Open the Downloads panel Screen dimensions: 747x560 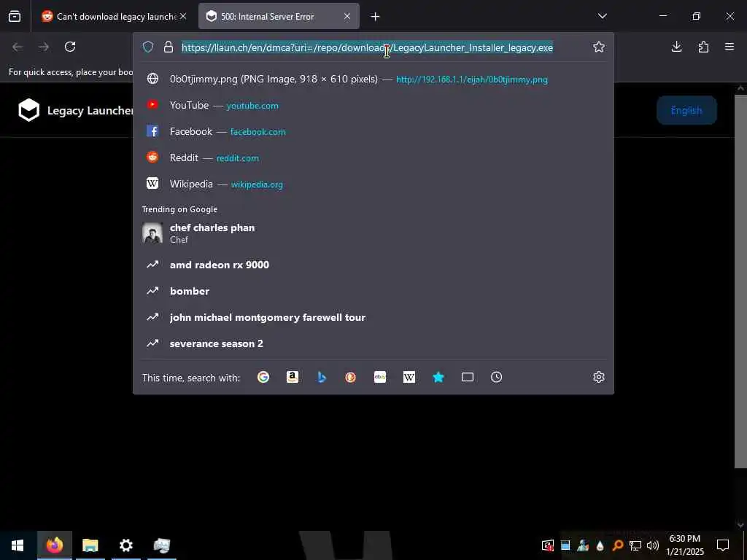pos(676,47)
